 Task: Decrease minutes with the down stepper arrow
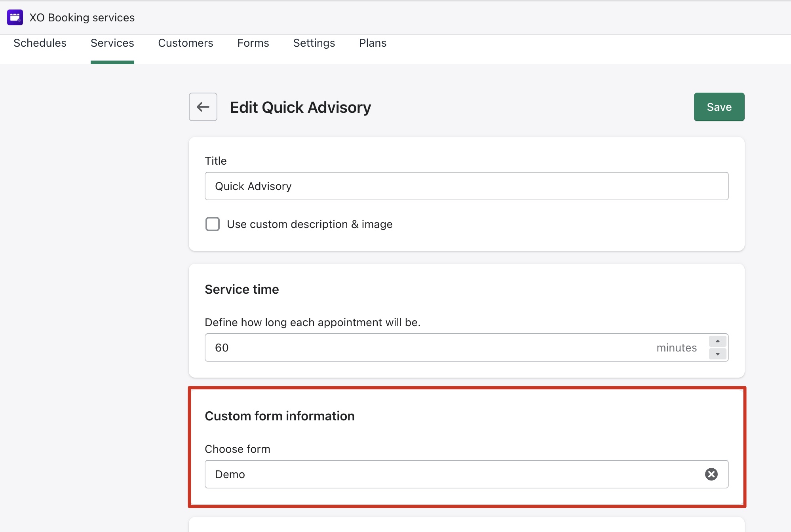(x=717, y=354)
